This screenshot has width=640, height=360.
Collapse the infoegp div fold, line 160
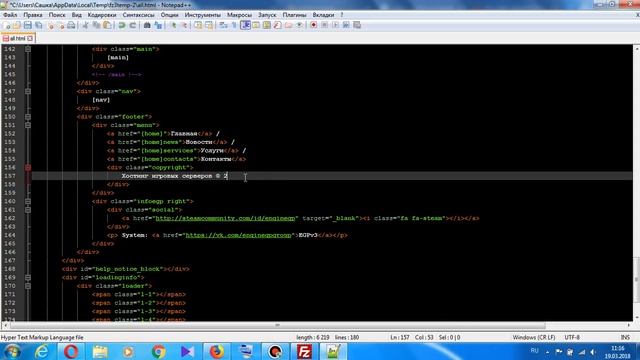[x=28, y=201]
